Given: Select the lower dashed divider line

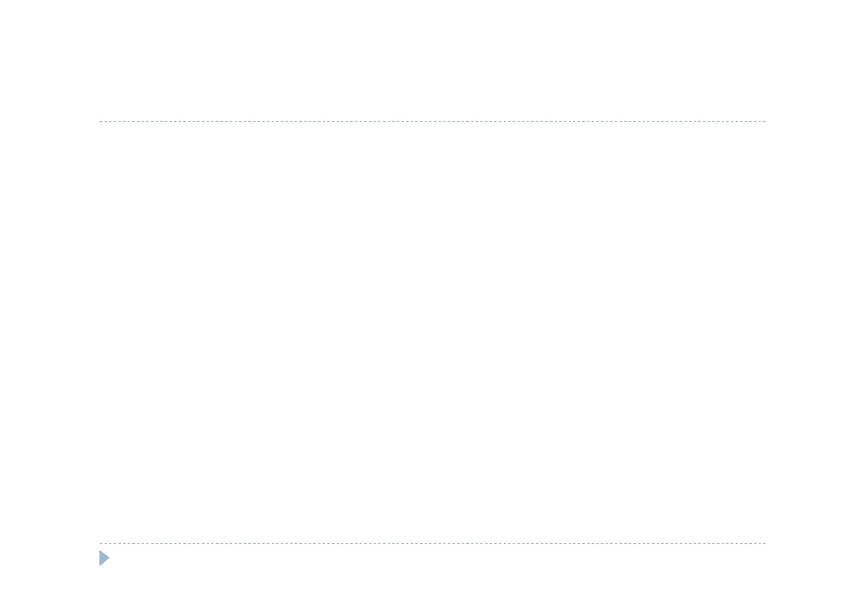Looking at the screenshot, I should [x=432, y=543].
